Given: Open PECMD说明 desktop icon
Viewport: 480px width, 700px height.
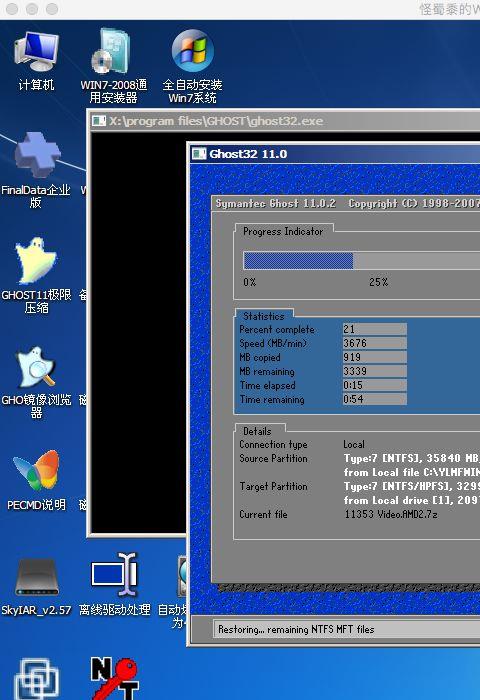Looking at the screenshot, I should pos(36,480).
